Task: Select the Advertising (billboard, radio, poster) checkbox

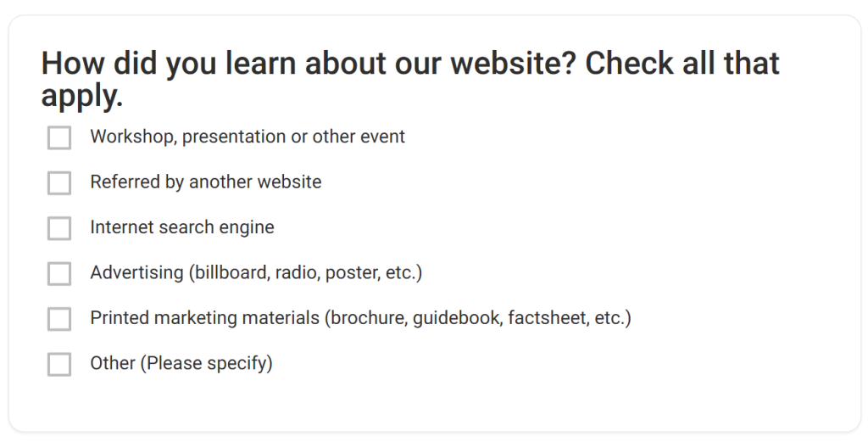Action: click(59, 274)
